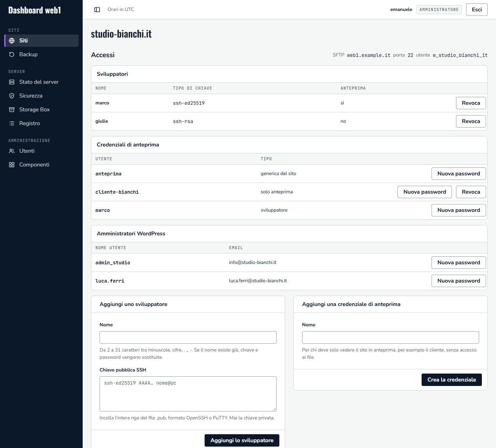The width and height of the screenshot is (496, 448).
Task: Click the Utenti people icon
Action: point(12,151)
